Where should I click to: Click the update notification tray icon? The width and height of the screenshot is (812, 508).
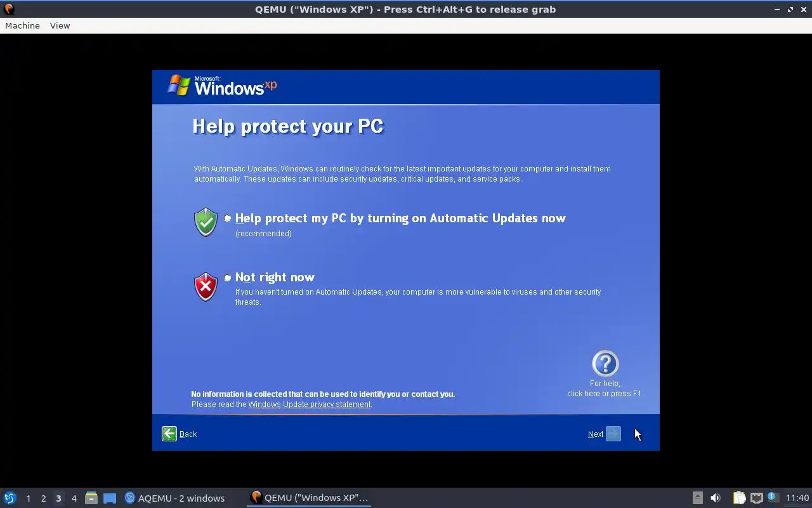click(x=773, y=497)
